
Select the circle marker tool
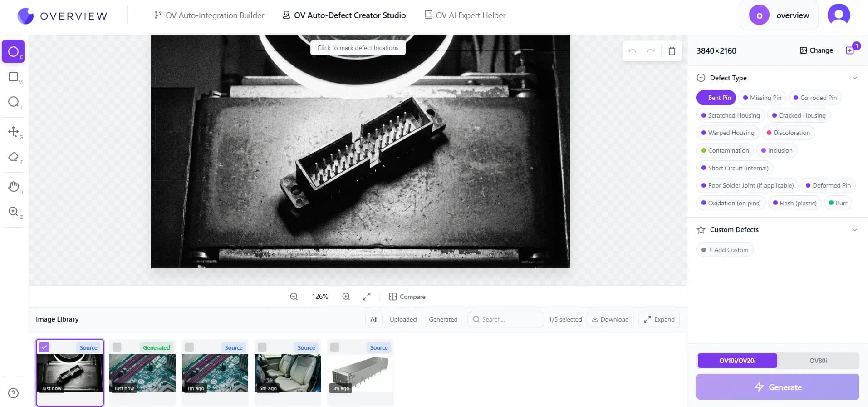pyautogui.click(x=13, y=52)
